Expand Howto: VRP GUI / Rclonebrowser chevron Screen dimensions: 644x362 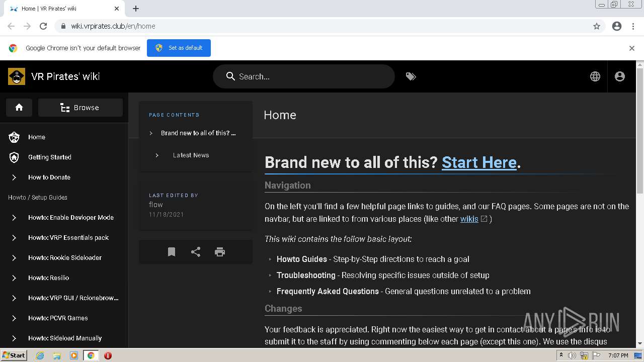coord(14,298)
